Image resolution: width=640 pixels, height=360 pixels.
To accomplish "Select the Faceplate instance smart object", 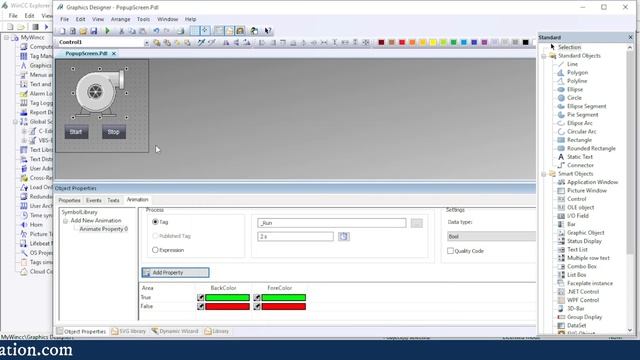I will (589, 283).
